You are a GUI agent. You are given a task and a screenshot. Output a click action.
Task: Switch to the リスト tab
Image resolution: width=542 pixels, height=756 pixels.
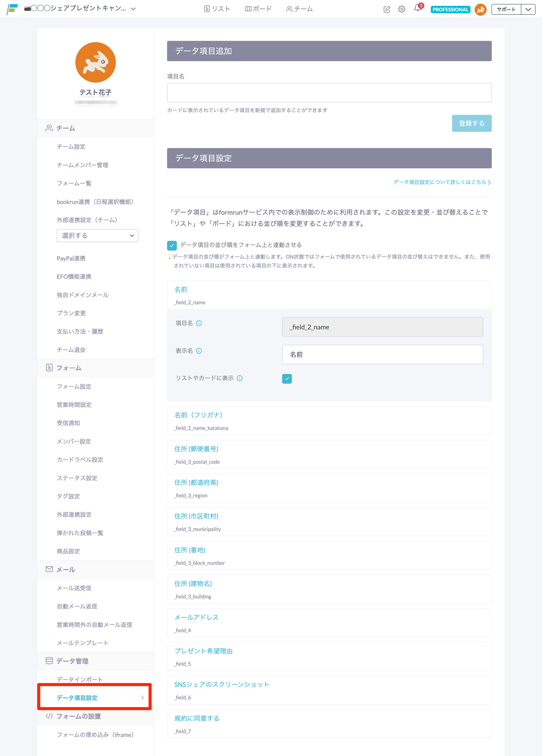[217, 9]
